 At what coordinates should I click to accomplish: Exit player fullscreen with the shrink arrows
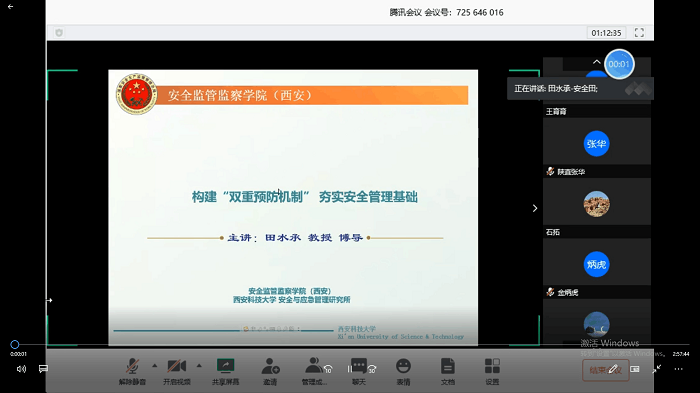tap(656, 369)
